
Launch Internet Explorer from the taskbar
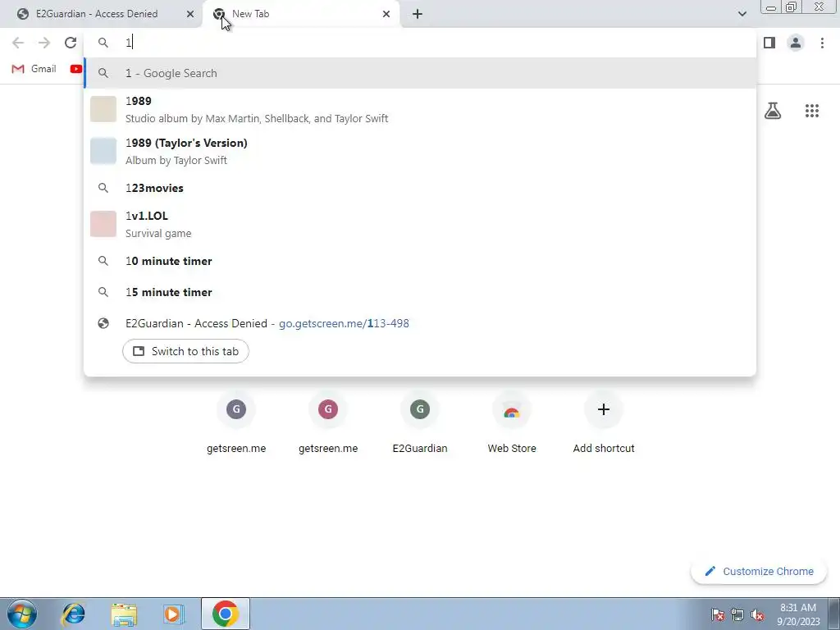73,614
